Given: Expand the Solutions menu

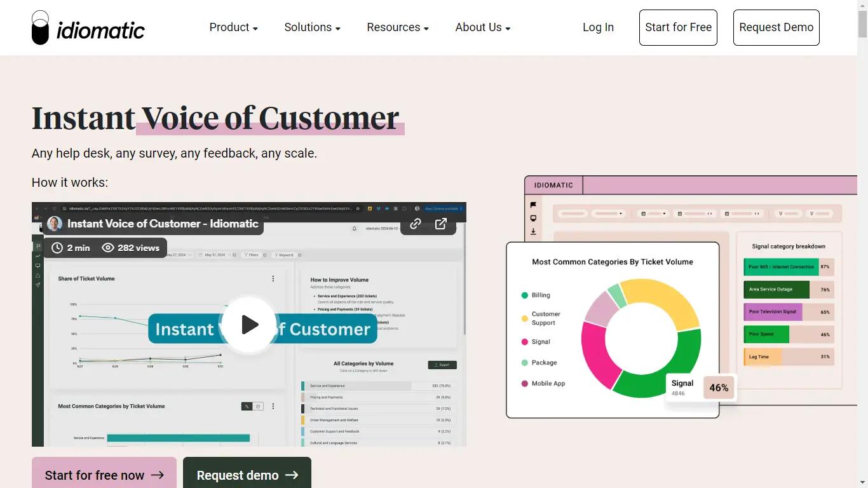Looking at the screenshot, I should (313, 27).
